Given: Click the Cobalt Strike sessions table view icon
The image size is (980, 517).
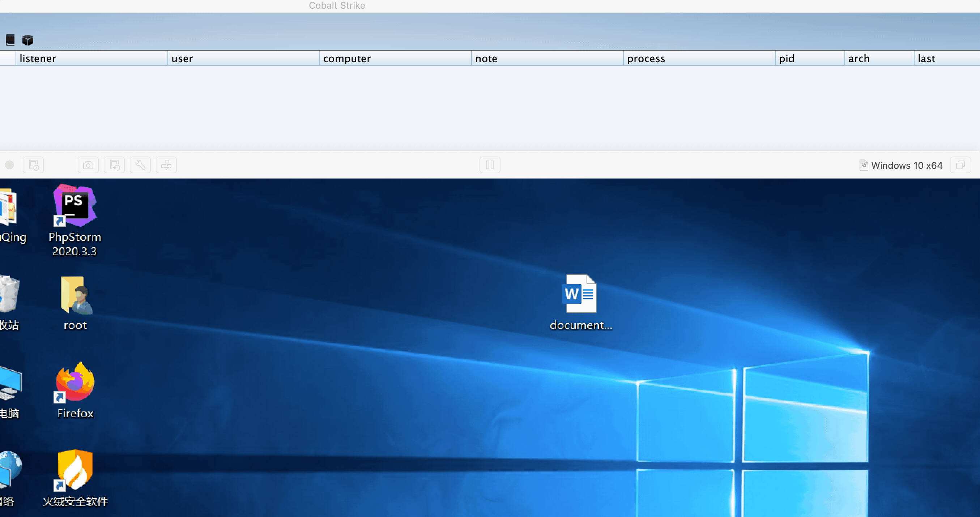Looking at the screenshot, I should point(10,39).
